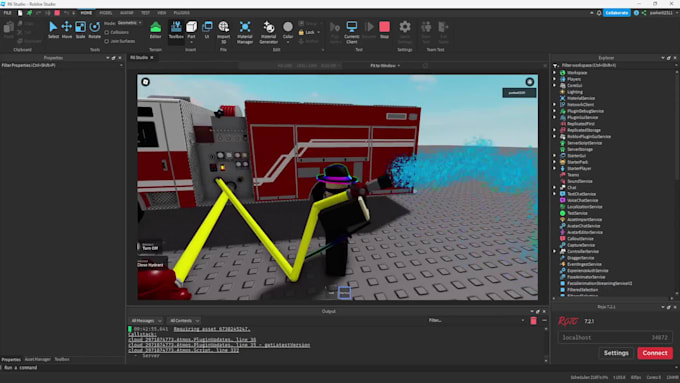Click Roblox menu icon in game viewport
The width and height of the screenshot is (680, 383).
pyautogui.click(x=146, y=82)
